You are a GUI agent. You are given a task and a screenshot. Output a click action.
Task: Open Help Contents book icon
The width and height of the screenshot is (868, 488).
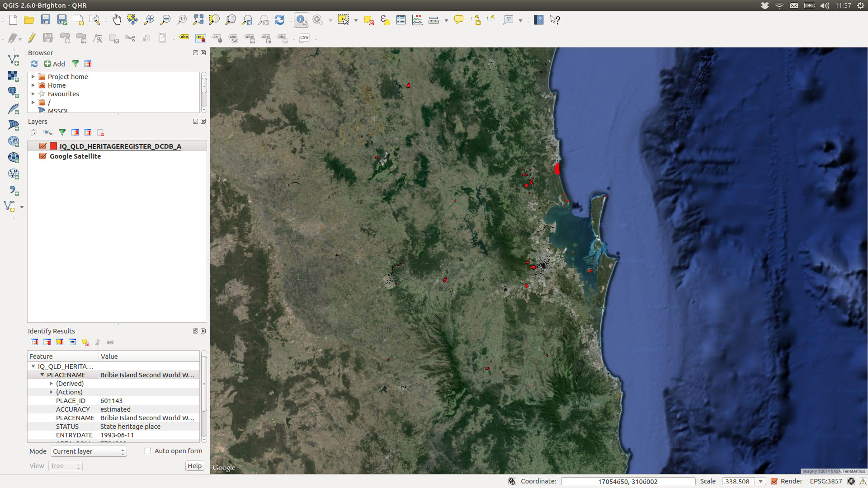click(x=539, y=20)
